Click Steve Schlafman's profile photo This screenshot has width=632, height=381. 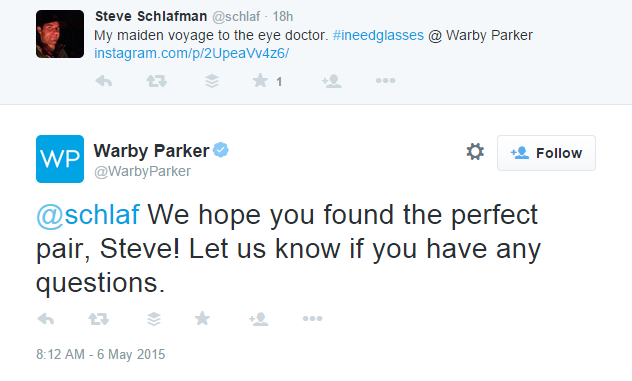click(x=60, y=34)
